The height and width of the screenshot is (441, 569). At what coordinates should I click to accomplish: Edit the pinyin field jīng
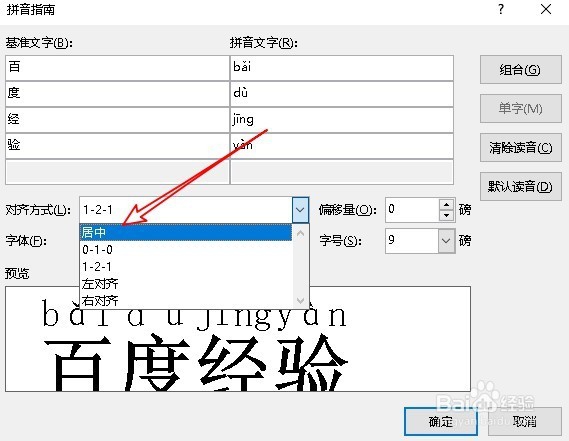click(x=342, y=120)
